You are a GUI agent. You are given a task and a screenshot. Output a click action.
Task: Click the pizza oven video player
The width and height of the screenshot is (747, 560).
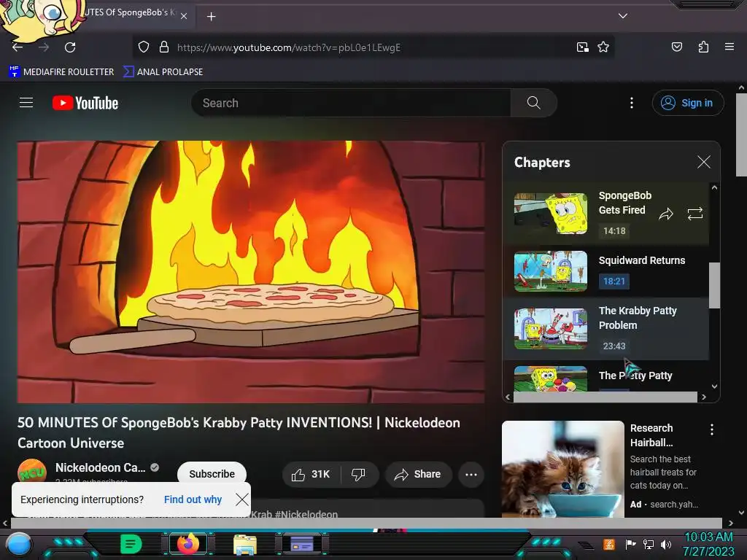[251, 272]
